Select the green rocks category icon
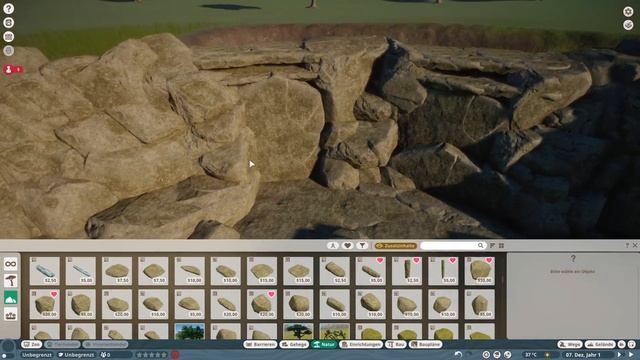This screenshot has height=360, width=640. coord(11,298)
